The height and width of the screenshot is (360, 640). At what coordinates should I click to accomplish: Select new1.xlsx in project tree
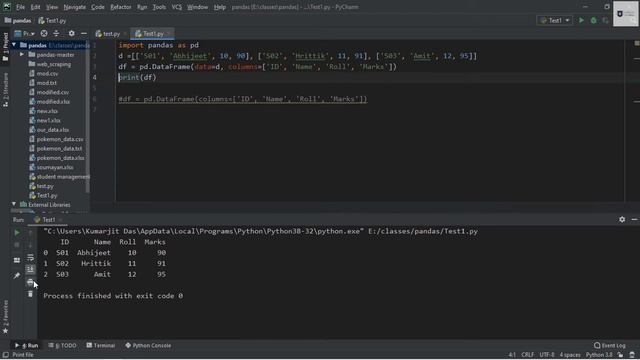[45, 120]
